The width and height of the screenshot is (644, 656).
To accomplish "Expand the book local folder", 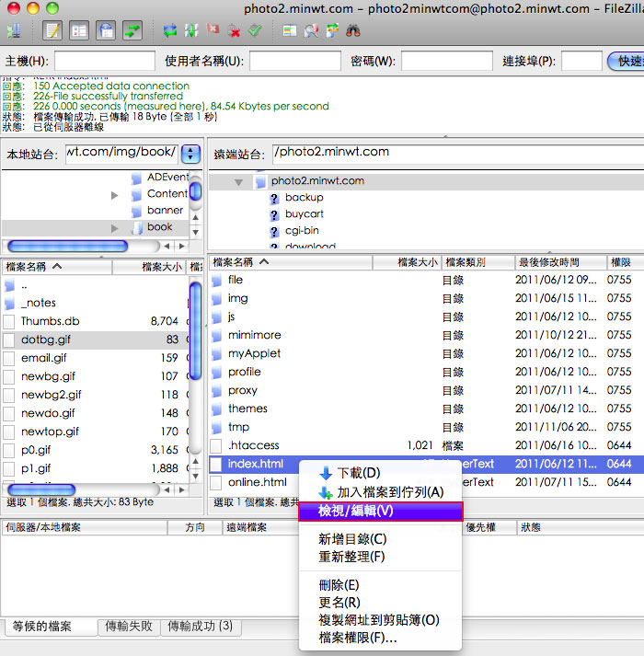I will 114,228.
